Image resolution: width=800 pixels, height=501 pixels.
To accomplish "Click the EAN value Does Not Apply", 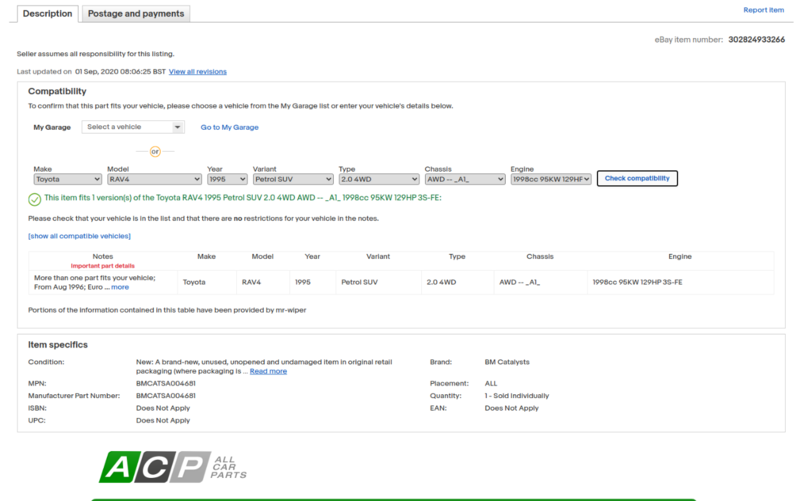I will (512, 408).
